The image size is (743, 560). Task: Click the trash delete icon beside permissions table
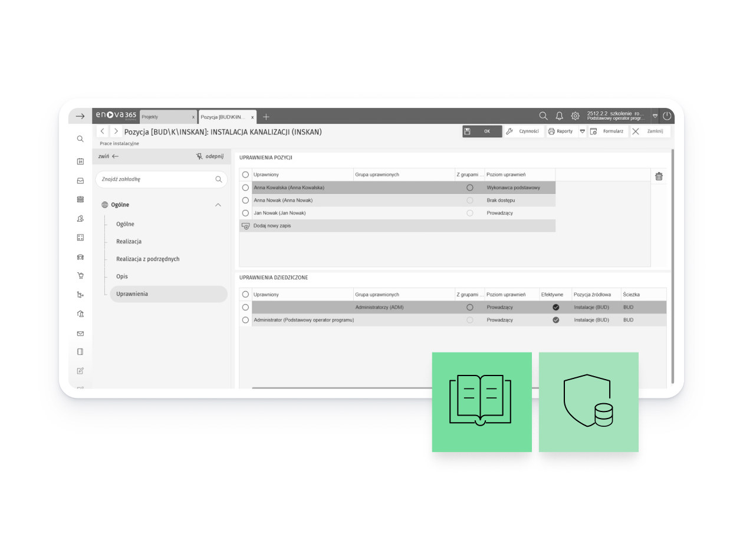coord(659,176)
